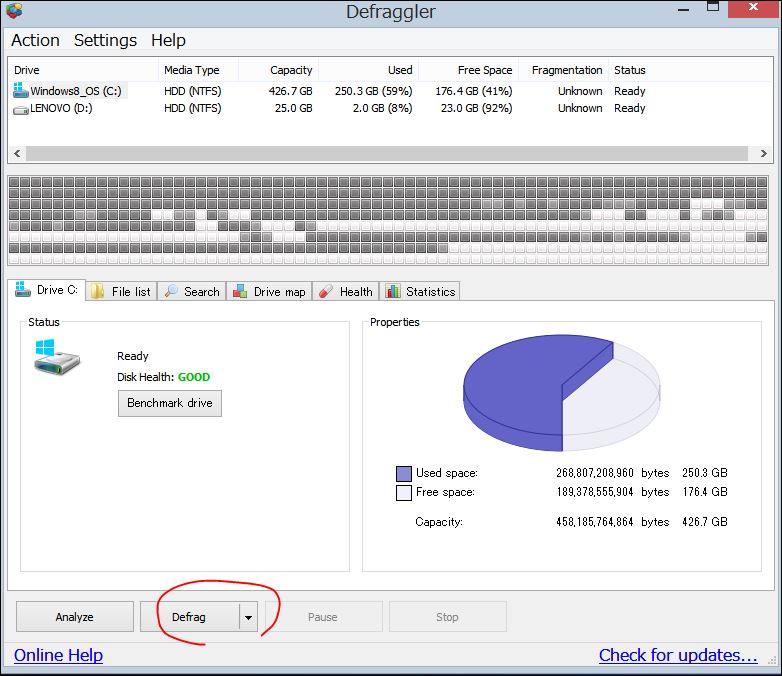Click the Health pill icon

click(326, 291)
